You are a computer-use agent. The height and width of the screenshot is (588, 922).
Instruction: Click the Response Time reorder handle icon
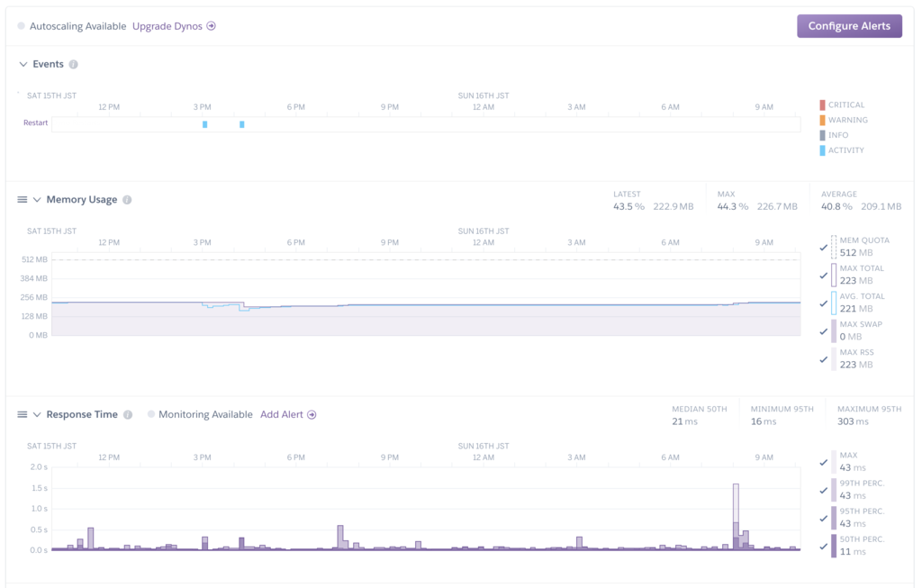(x=23, y=414)
